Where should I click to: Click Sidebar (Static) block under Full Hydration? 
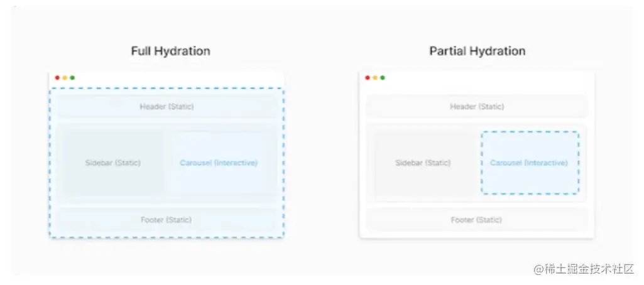click(x=113, y=163)
